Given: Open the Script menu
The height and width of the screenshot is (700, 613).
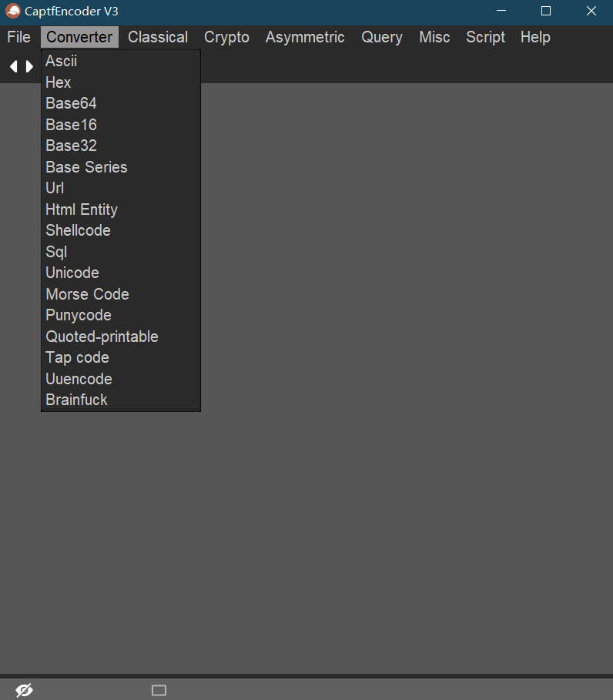Looking at the screenshot, I should click(x=485, y=37).
